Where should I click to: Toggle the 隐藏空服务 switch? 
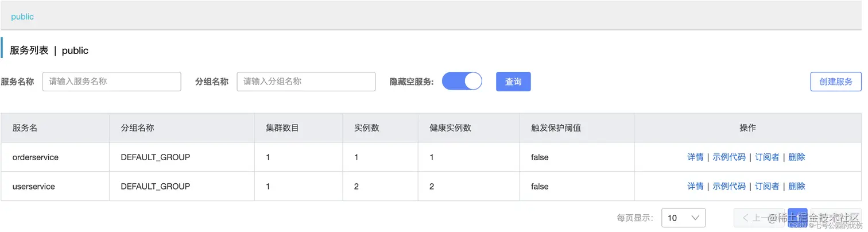(x=462, y=82)
